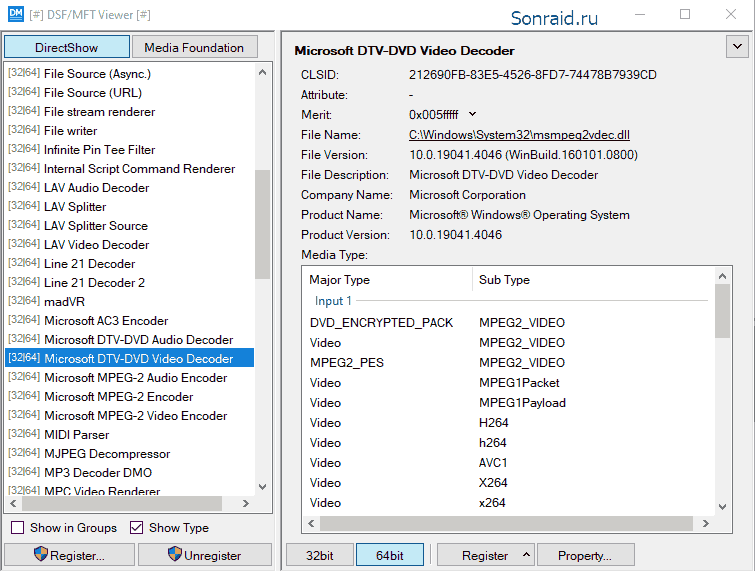Click the Register split button
The width and height of the screenshot is (755, 571).
[485, 555]
